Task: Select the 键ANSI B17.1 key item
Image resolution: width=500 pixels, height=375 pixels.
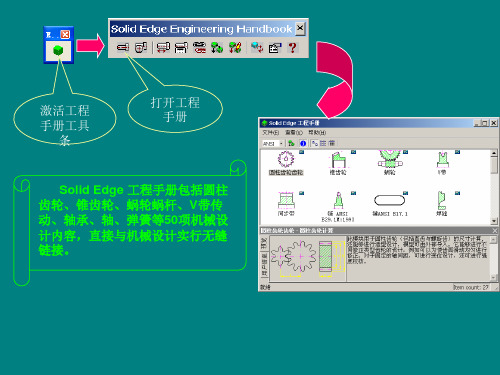Action: (x=390, y=203)
